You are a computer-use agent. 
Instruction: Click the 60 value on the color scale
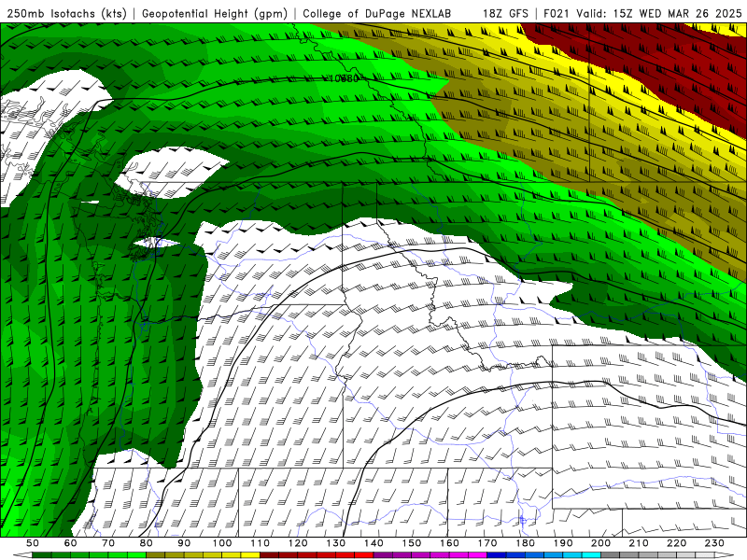point(70,543)
